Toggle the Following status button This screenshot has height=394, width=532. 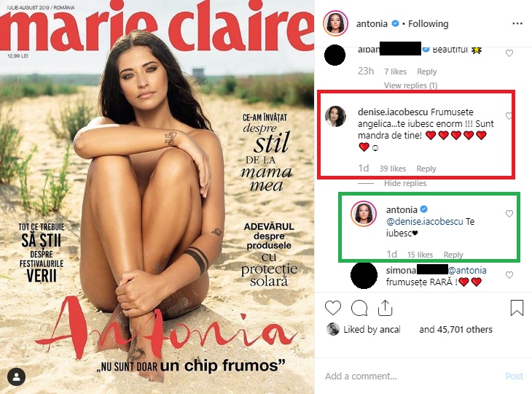pyautogui.click(x=429, y=24)
